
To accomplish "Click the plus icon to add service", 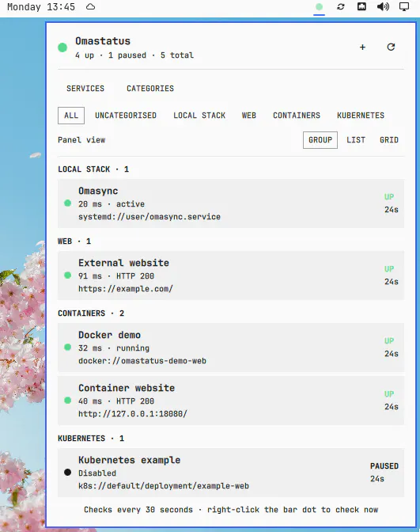I will click(x=362, y=47).
